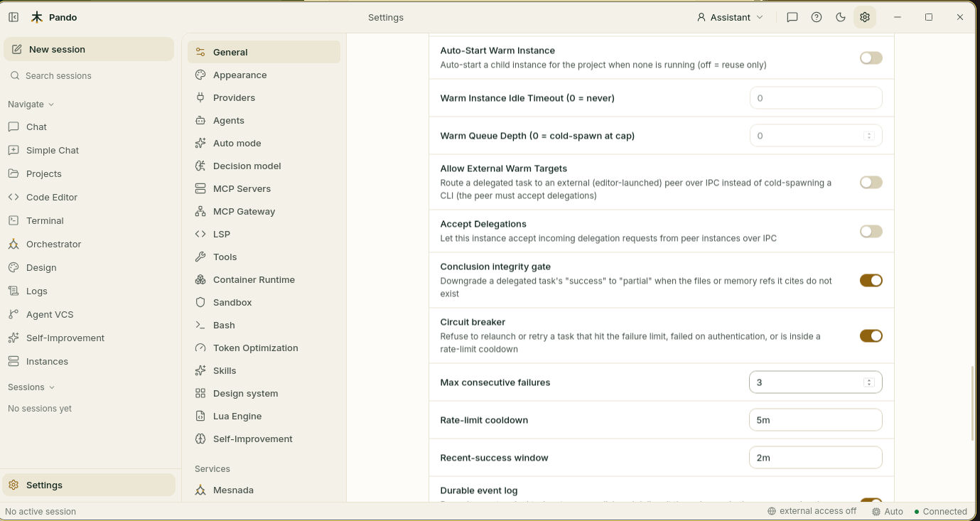The width and height of the screenshot is (980, 521).
Task: Collapse the sidebar panel icon
Action: 14,17
